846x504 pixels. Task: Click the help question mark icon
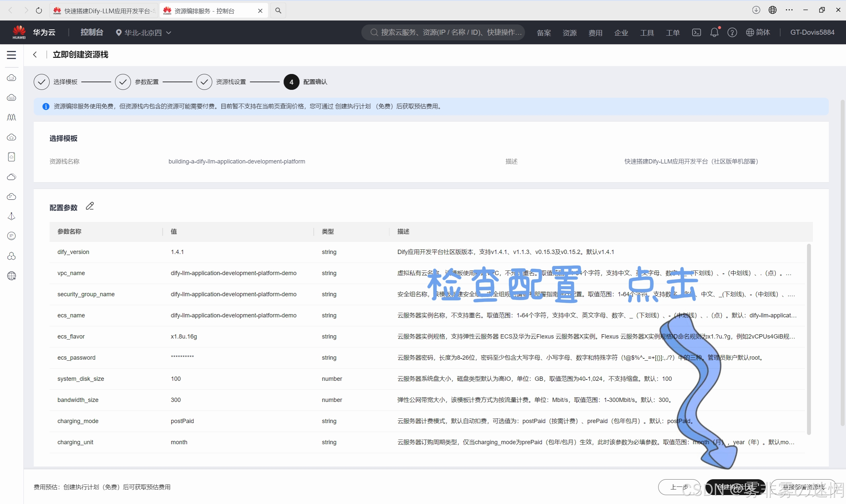[x=732, y=32]
